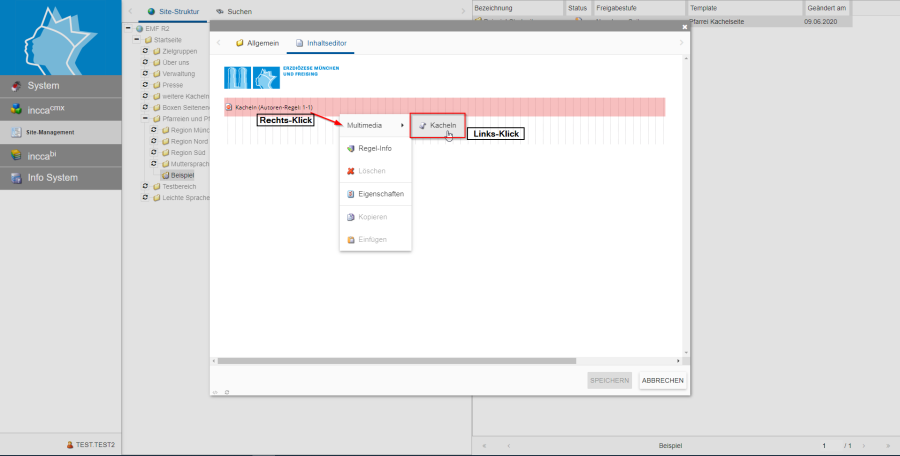Click the Eigenschaften properties icon
Image resolution: width=900 pixels, height=456 pixels.
click(350, 194)
